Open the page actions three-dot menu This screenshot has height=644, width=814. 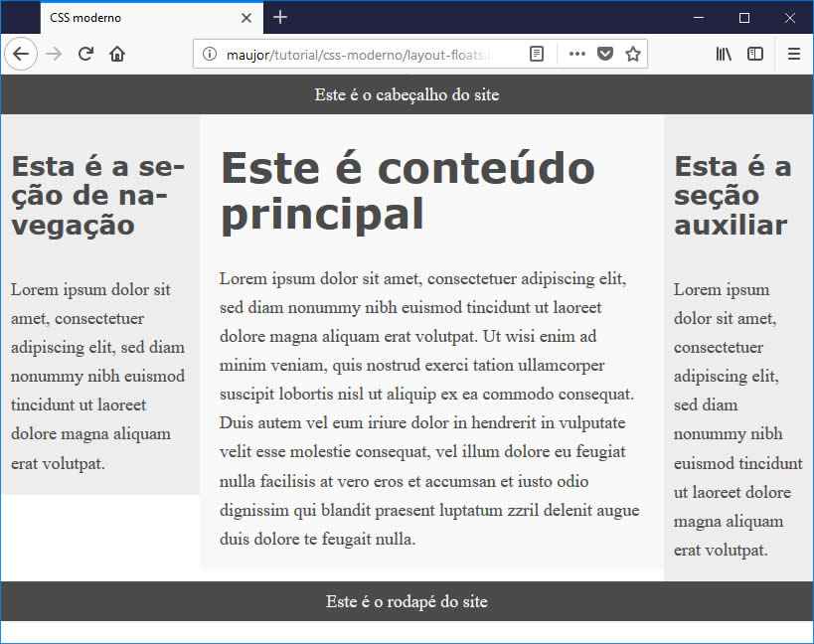point(576,54)
